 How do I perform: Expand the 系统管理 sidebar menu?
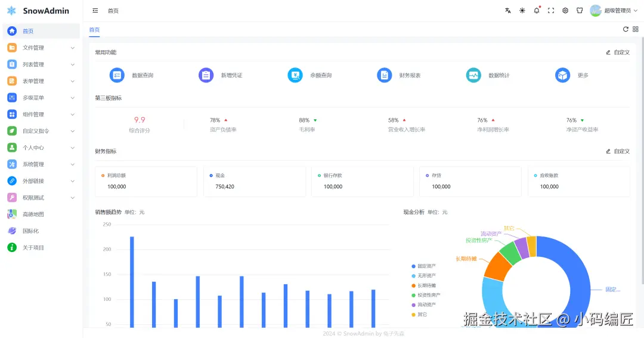click(x=41, y=164)
